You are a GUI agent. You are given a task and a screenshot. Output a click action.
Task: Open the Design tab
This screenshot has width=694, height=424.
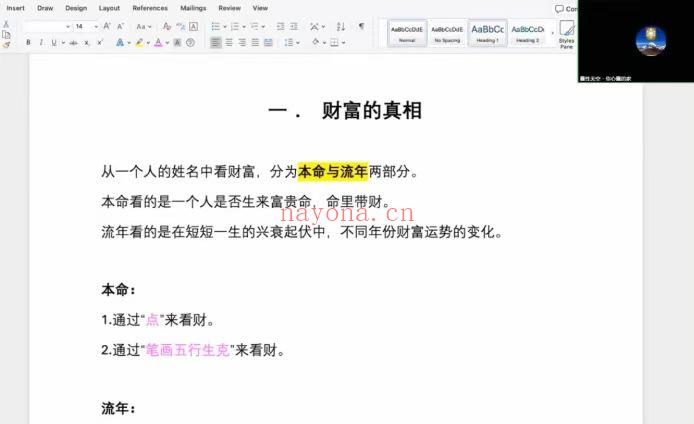[76, 8]
